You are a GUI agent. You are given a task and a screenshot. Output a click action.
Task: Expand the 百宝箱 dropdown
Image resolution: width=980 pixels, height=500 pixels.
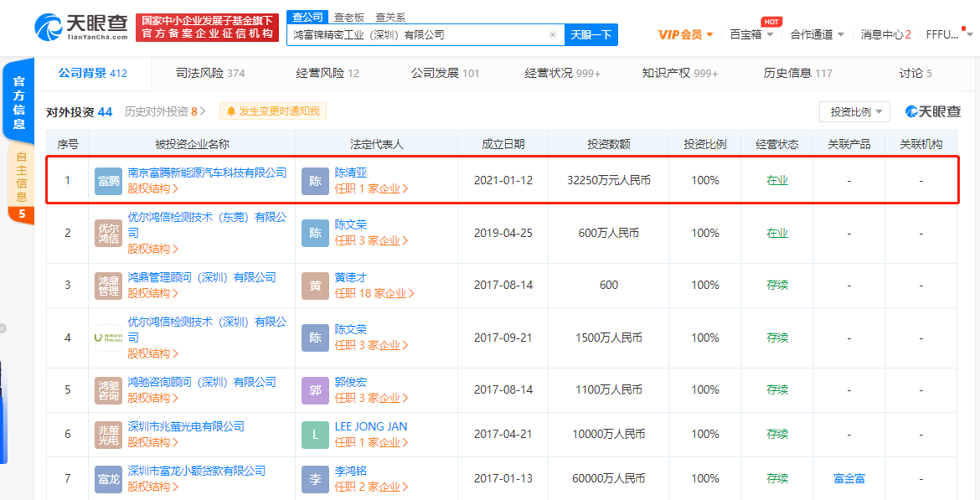tap(752, 34)
